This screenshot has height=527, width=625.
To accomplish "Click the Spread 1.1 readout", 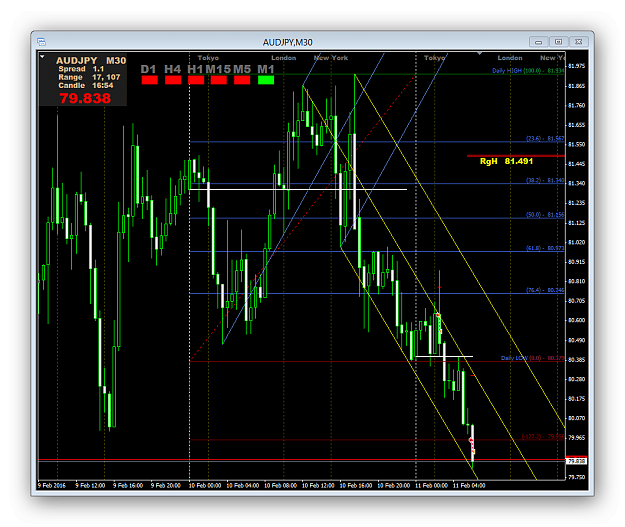I will point(81,69).
